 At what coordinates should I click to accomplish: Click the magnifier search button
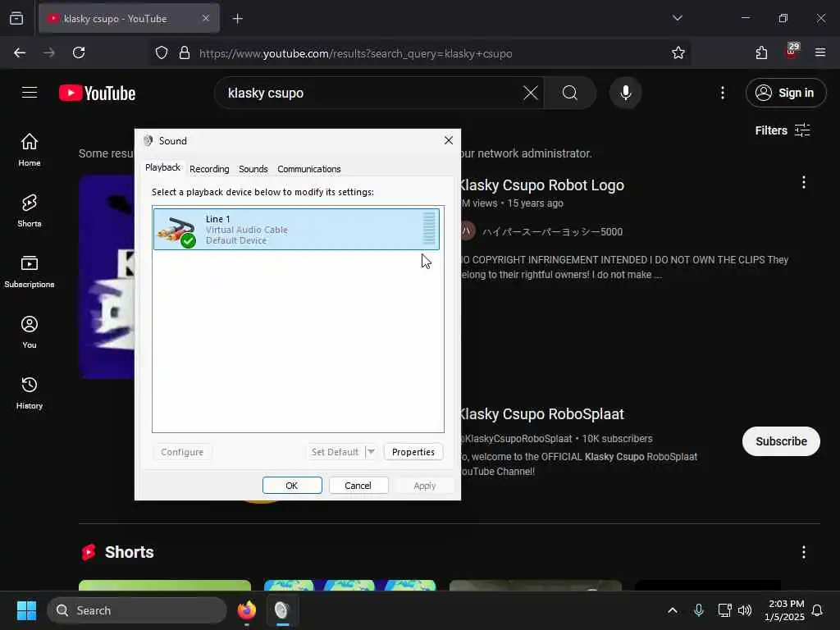pyautogui.click(x=570, y=93)
